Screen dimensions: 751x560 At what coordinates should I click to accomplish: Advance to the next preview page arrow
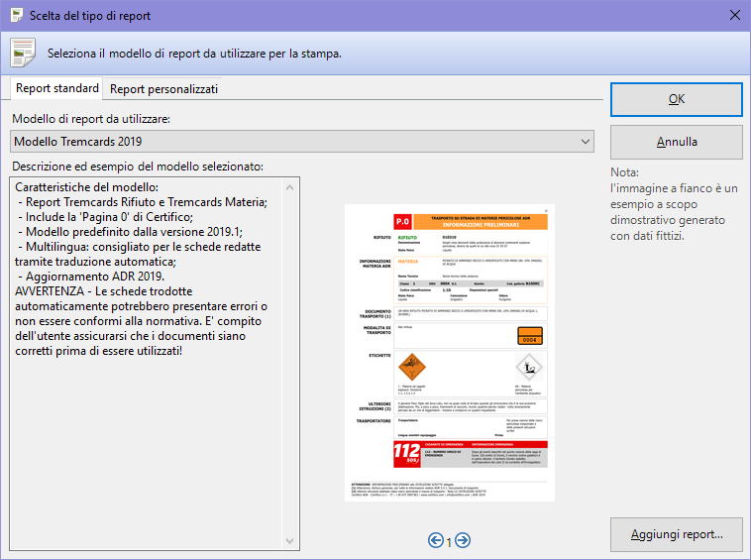(463, 540)
